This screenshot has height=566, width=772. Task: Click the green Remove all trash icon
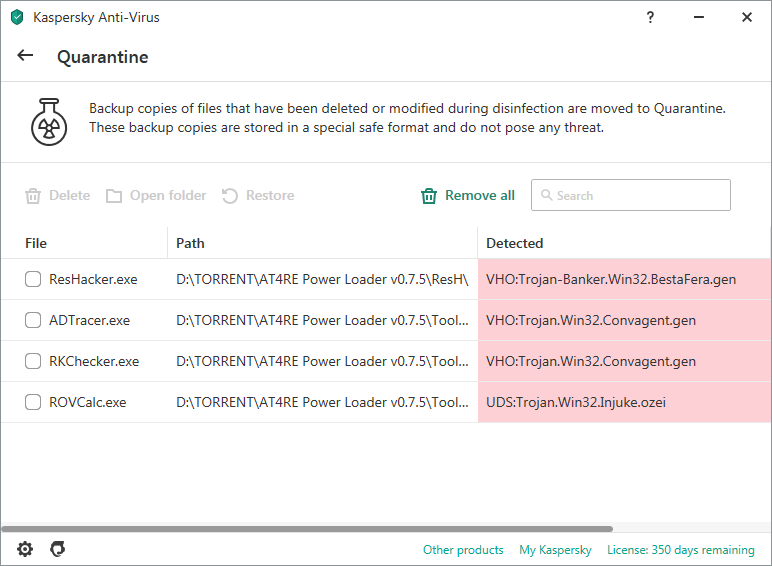click(x=429, y=196)
